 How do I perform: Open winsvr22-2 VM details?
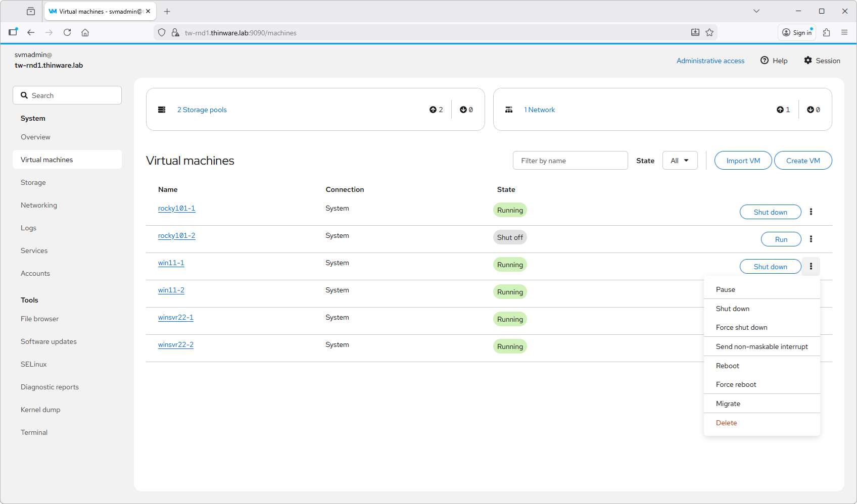(175, 344)
